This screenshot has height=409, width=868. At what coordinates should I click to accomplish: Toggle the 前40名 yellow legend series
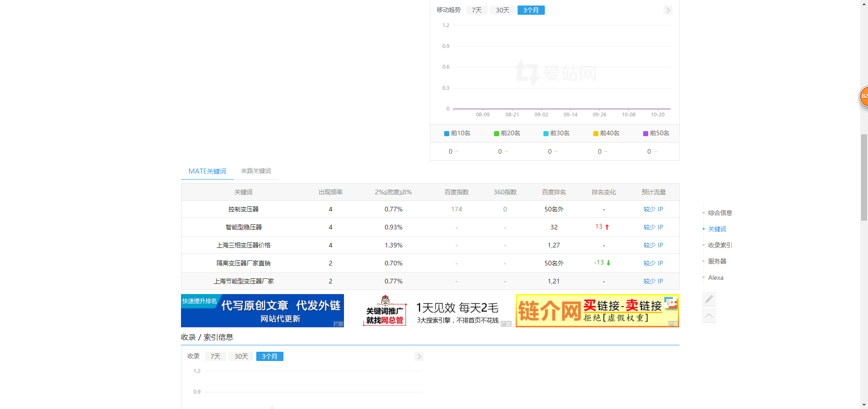pos(606,133)
